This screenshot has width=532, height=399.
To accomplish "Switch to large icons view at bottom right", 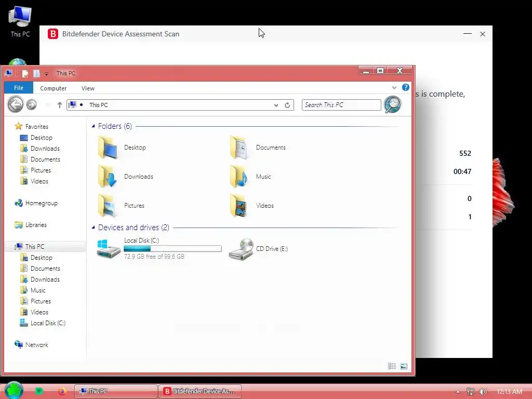I will (x=403, y=366).
